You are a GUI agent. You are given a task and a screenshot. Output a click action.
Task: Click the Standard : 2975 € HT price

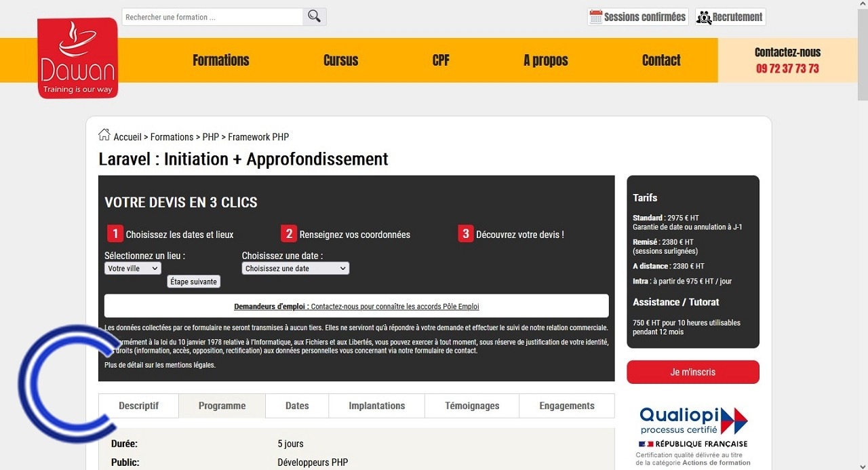pyautogui.click(x=666, y=218)
